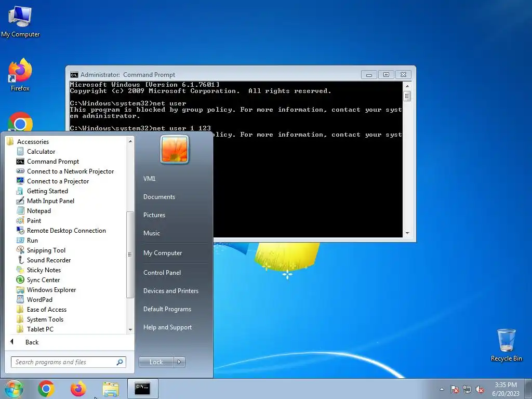Collapse the Accessories folder

(33, 141)
